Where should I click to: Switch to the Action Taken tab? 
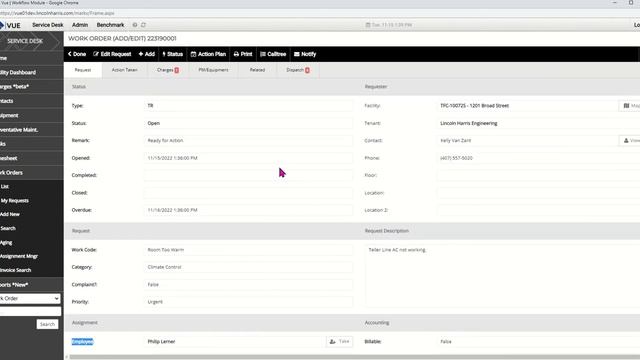point(124,70)
